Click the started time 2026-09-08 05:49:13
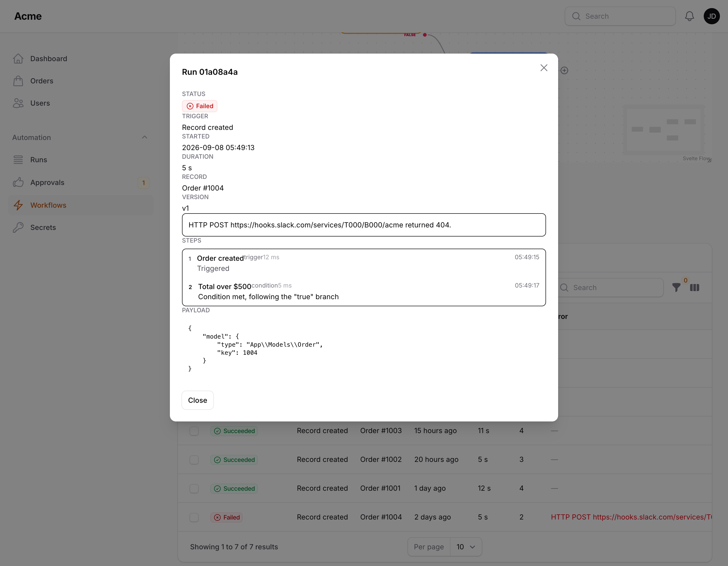728x566 pixels. pyautogui.click(x=218, y=148)
